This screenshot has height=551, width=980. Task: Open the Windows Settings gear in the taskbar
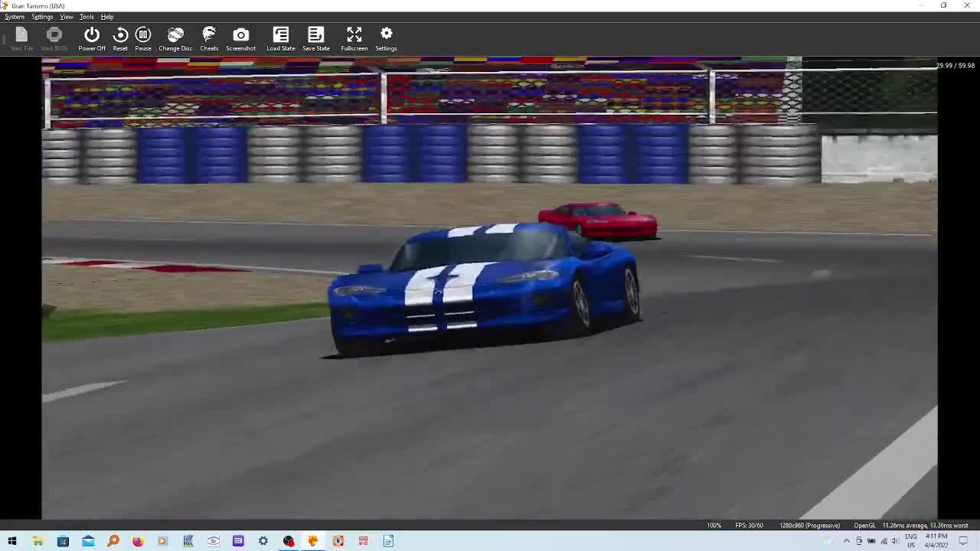263,541
